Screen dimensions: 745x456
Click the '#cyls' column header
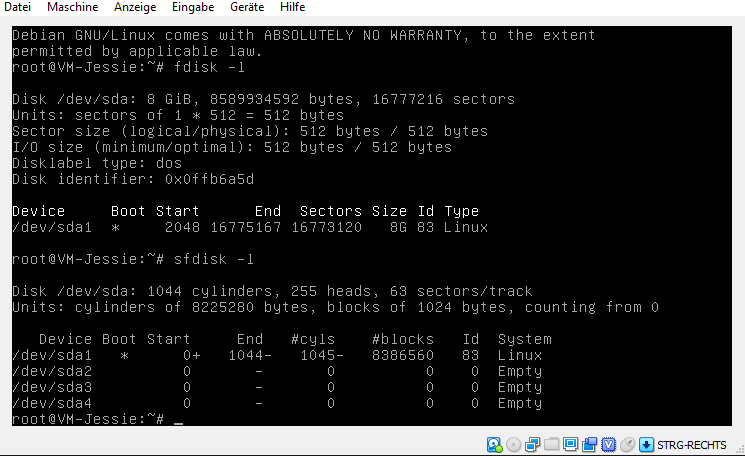(313, 339)
